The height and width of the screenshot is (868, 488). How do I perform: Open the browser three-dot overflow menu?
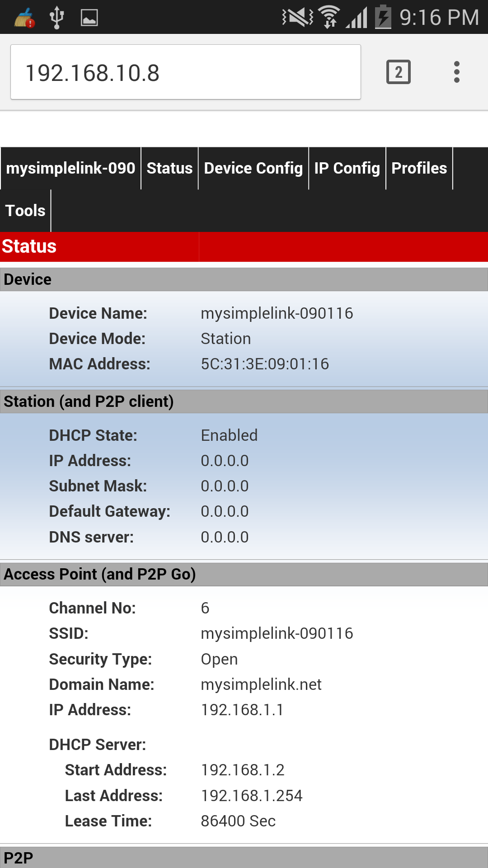click(457, 72)
